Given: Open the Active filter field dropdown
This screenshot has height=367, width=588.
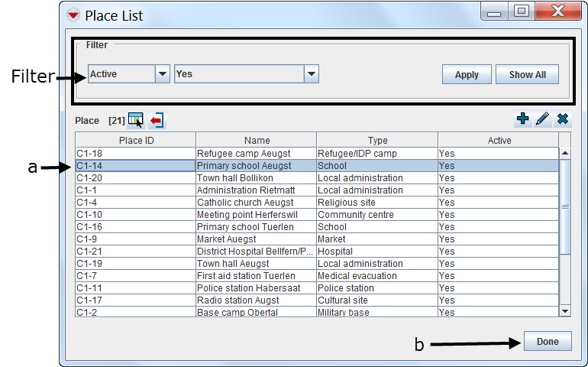Looking at the screenshot, I should pos(162,74).
